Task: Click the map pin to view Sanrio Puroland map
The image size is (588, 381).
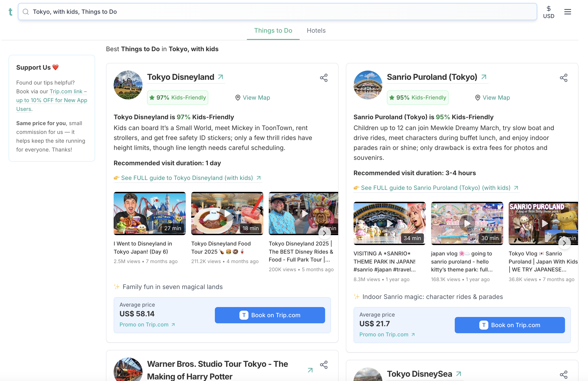Action: 478,98
